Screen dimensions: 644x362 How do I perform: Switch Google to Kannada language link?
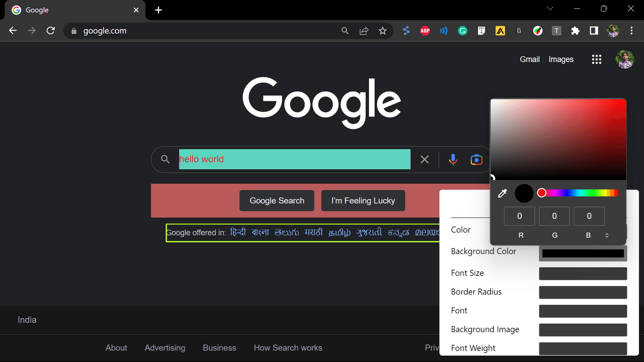coord(398,232)
